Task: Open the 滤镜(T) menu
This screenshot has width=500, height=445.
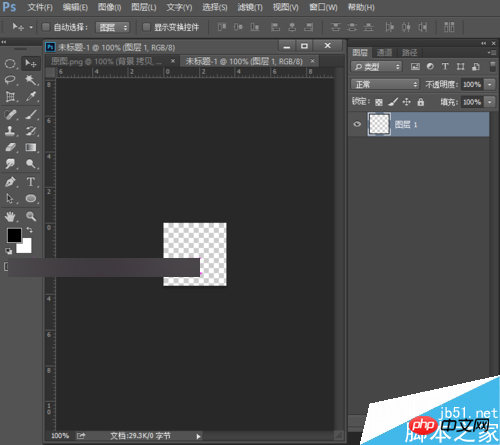Action: click(x=250, y=7)
